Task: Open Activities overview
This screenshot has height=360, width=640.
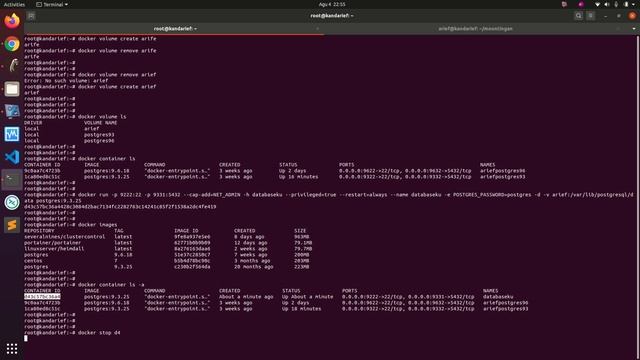Action: (x=14, y=4)
